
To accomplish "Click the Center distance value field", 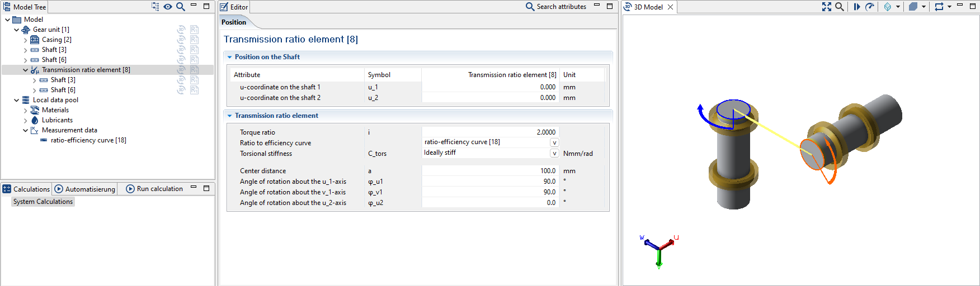I will click(x=490, y=171).
